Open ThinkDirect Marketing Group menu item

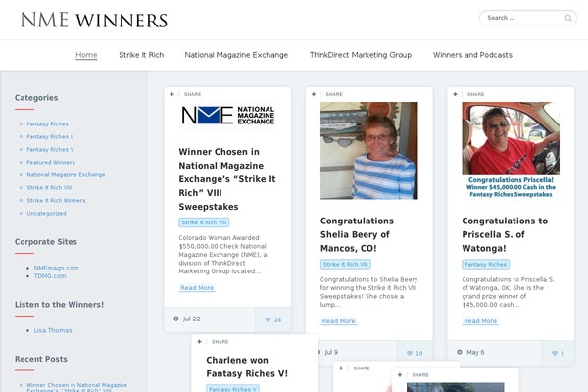[361, 55]
